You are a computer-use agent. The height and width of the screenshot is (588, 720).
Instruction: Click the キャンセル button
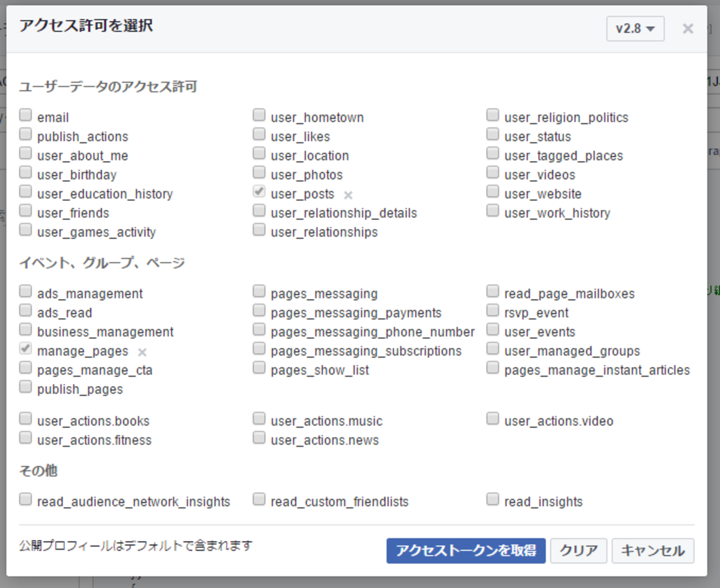pyautogui.click(x=652, y=550)
